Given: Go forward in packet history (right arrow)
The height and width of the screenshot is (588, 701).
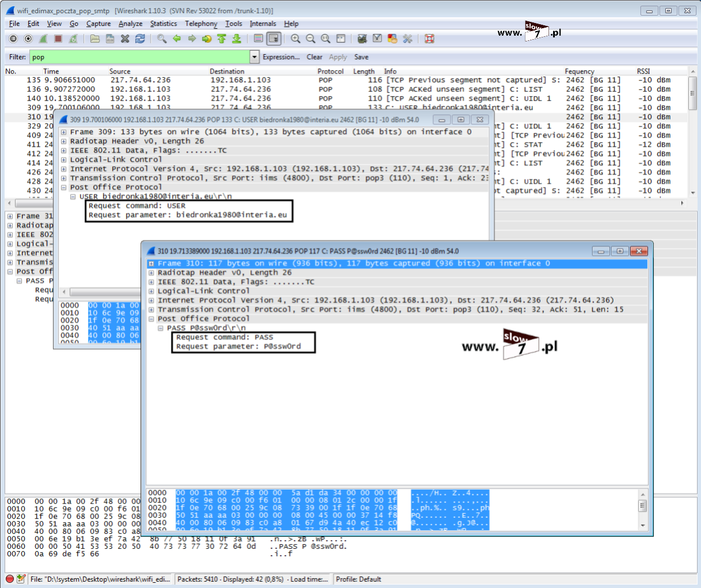Looking at the screenshot, I should pyautogui.click(x=192, y=39).
